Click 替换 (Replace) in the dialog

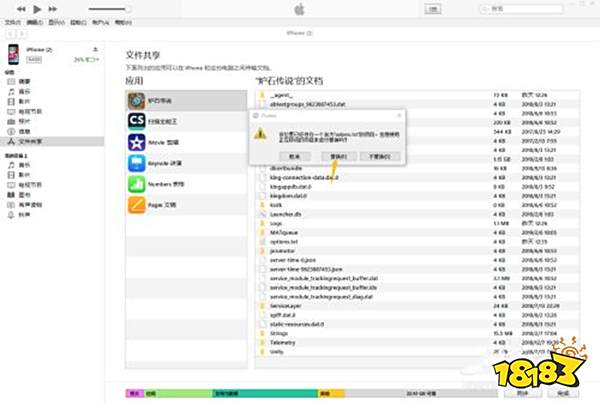[x=339, y=157]
